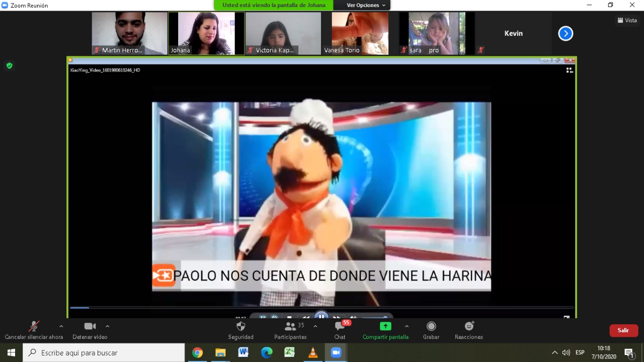Toggle camera off with Detener video
The height and width of the screenshot is (362, 644).
(90, 326)
